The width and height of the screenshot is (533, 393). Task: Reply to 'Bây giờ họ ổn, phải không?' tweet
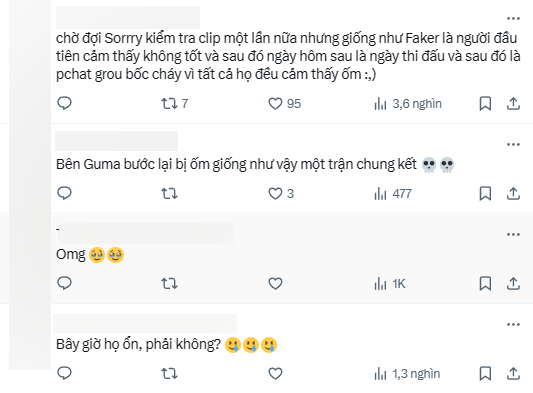tap(64, 373)
